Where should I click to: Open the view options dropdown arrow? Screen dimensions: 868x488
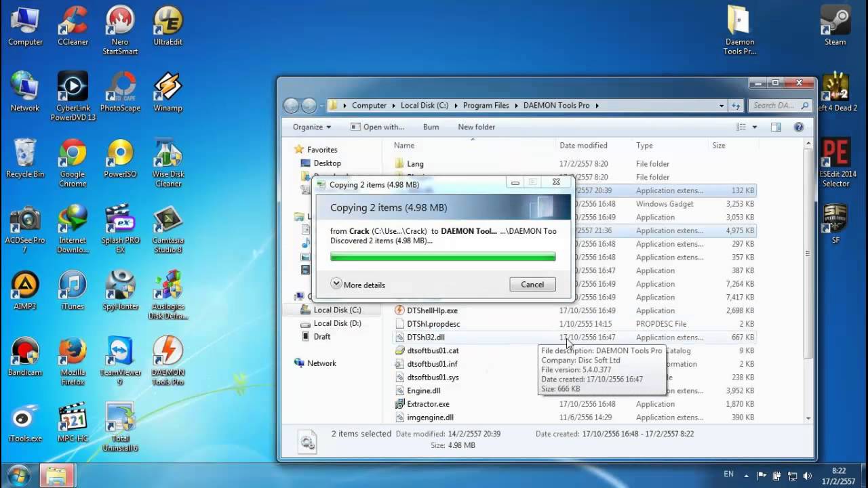755,127
